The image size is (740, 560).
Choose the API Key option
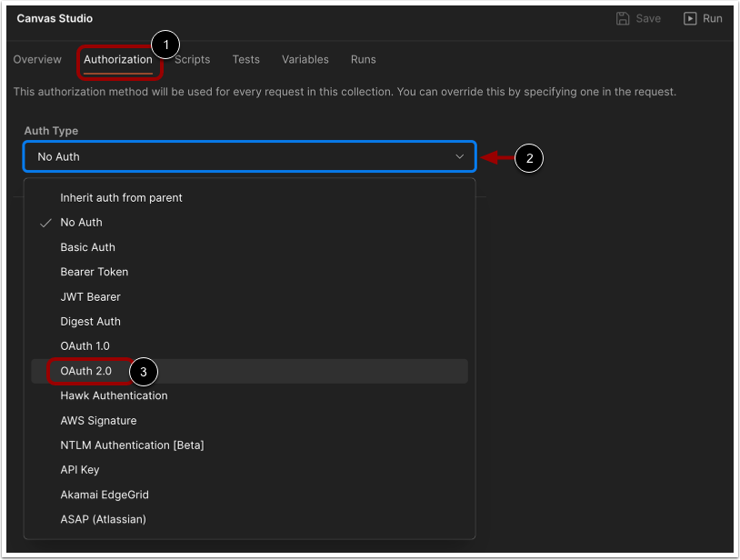click(x=79, y=469)
